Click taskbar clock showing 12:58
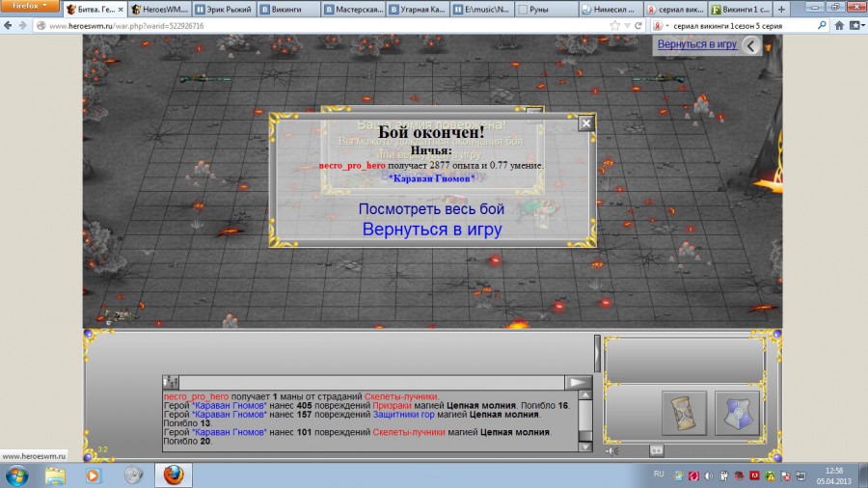 (x=833, y=475)
